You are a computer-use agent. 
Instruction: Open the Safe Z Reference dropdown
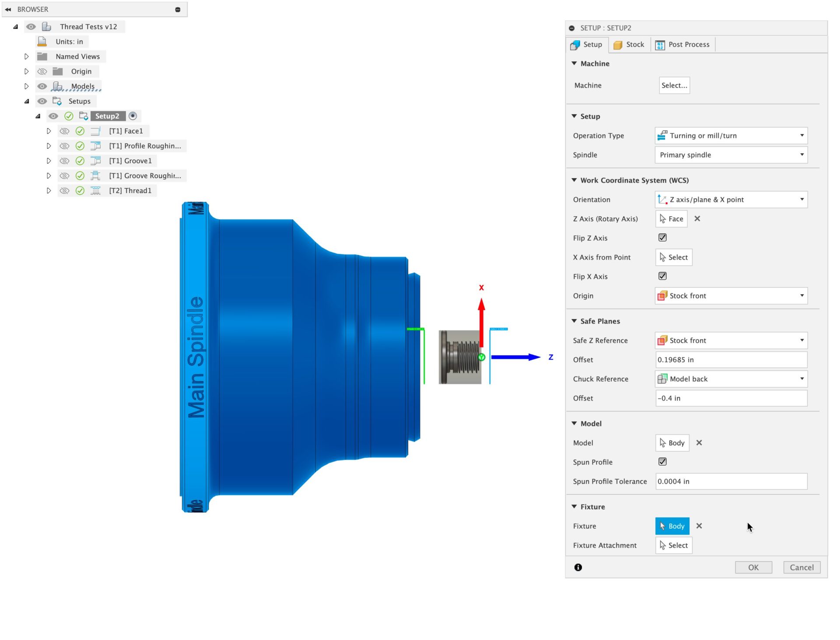[731, 340]
